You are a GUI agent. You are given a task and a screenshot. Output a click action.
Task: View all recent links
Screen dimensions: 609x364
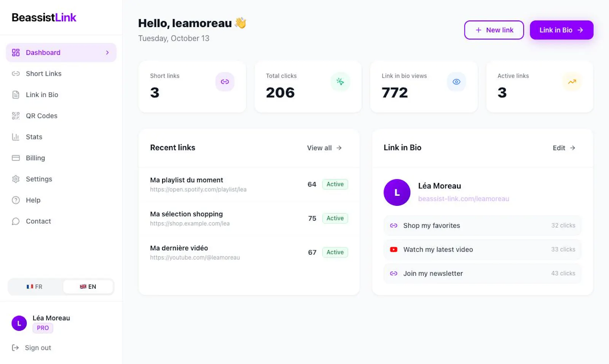click(325, 148)
